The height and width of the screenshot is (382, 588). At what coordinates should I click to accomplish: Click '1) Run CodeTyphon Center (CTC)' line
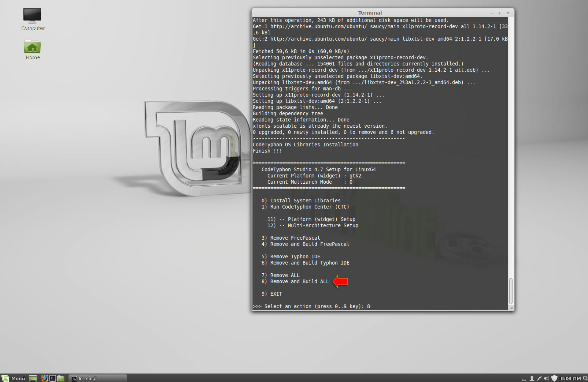305,207
